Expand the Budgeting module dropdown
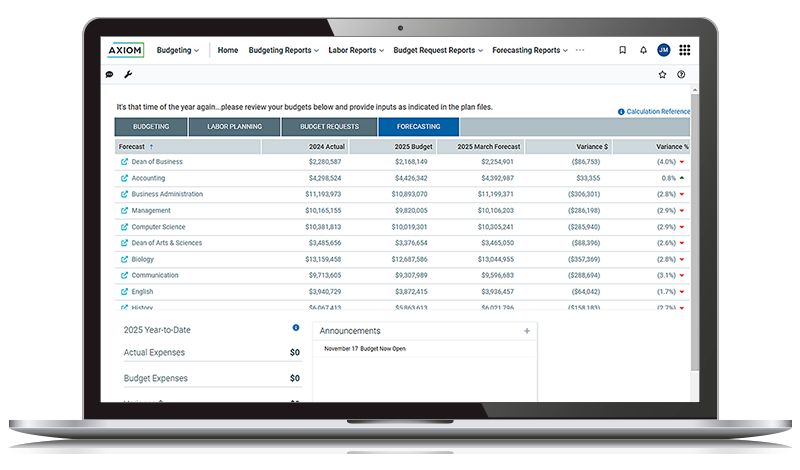The image size is (800, 470). tap(178, 50)
